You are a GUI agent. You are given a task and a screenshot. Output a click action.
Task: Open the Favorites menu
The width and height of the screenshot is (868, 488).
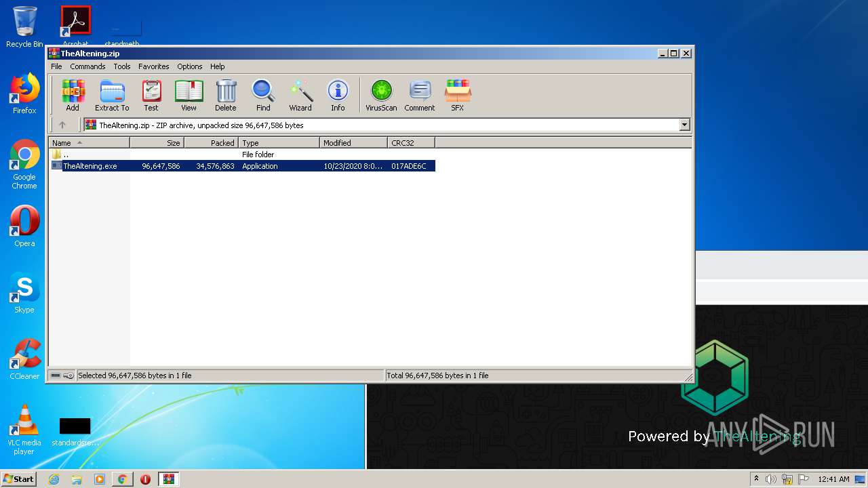pos(154,66)
